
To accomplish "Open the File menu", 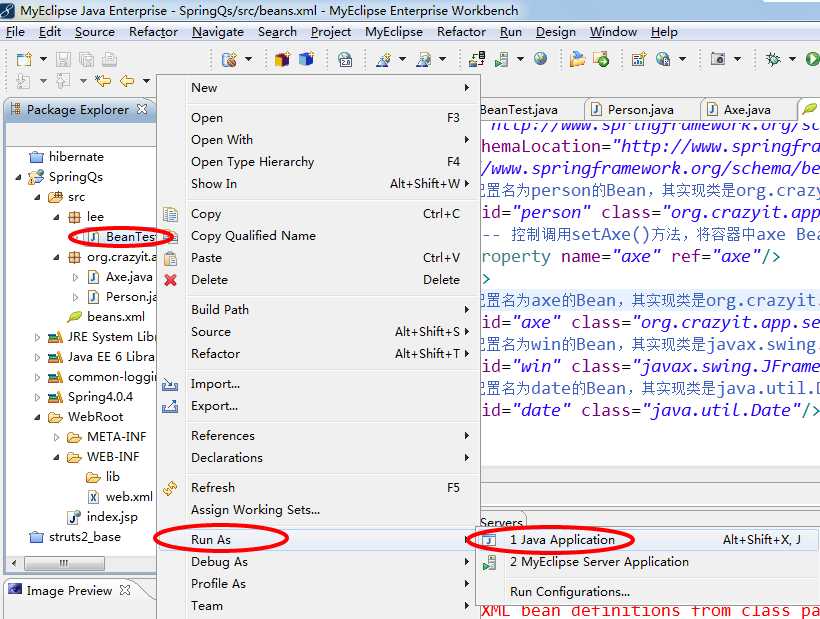I will (x=15, y=32).
